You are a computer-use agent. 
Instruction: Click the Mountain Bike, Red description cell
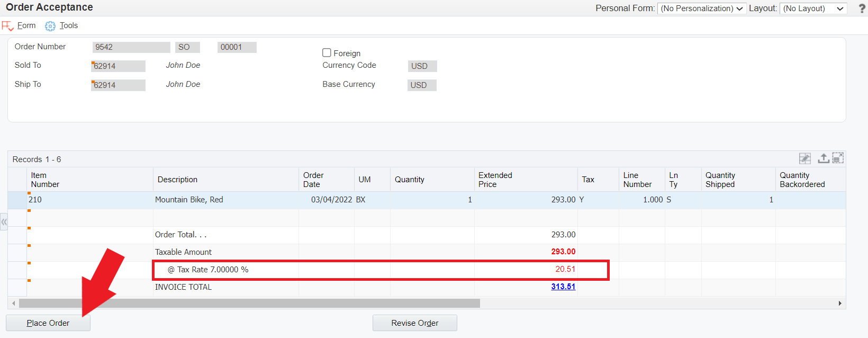[226, 200]
